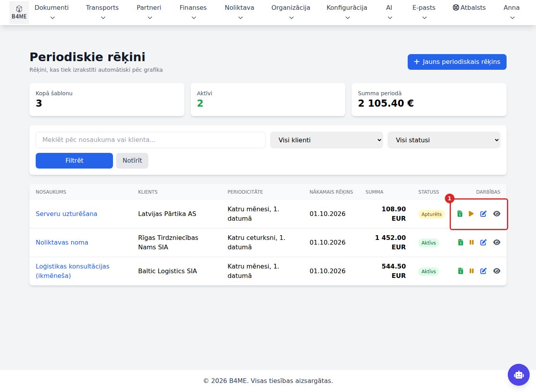Pause the Noliktavas noma template

(472, 242)
